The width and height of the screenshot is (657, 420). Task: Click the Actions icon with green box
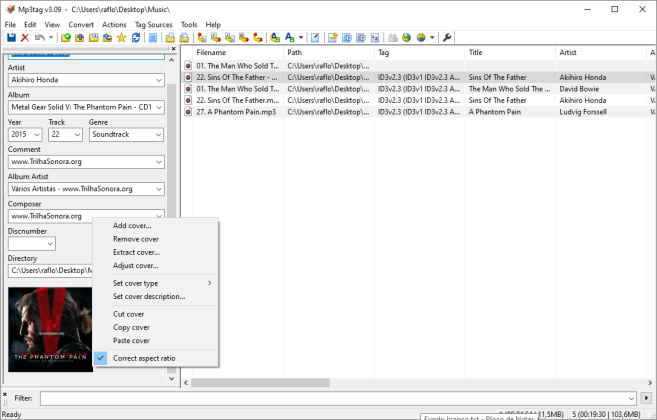[x=275, y=38]
